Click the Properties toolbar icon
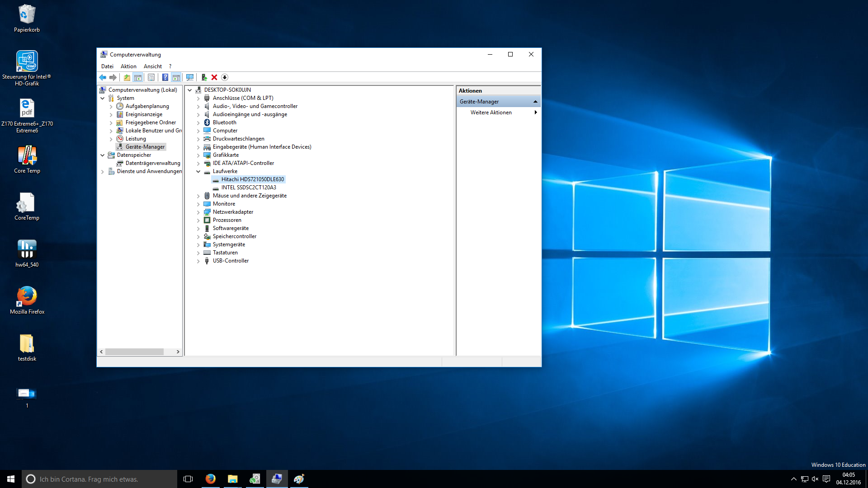 [151, 77]
